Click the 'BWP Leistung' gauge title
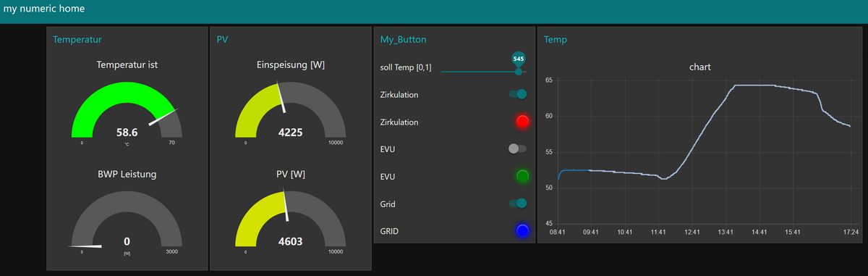This screenshot has width=868, height=276. (x=127, y=175)
